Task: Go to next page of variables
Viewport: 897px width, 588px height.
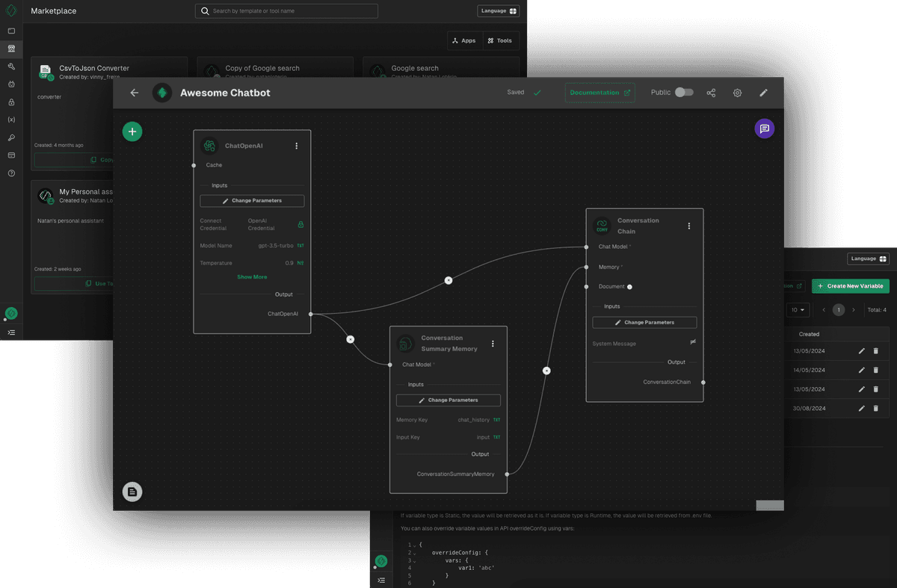Action: [x=854, y=309]
